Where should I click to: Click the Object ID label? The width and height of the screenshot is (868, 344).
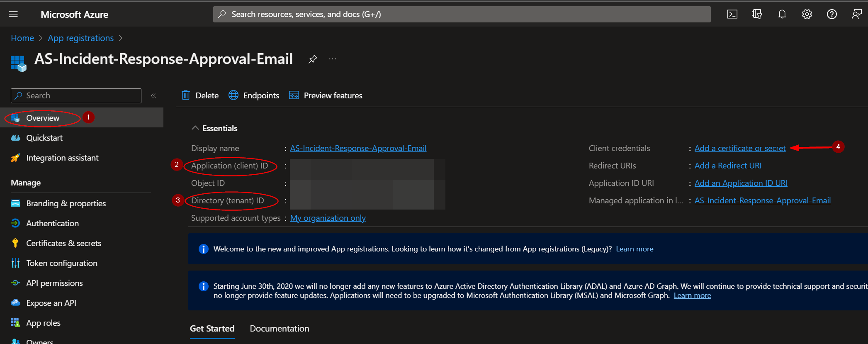tap(208, 183)
